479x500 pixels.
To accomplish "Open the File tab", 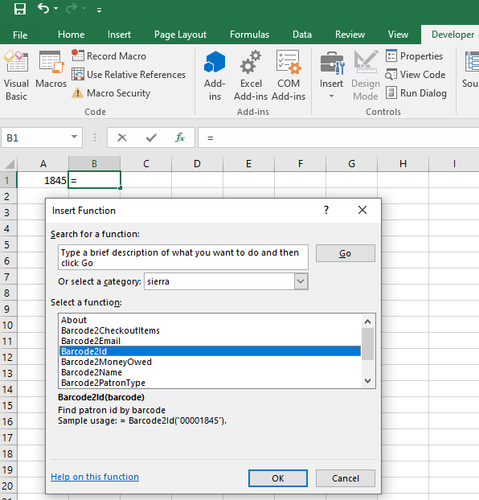I will click(x=20, y=35).
